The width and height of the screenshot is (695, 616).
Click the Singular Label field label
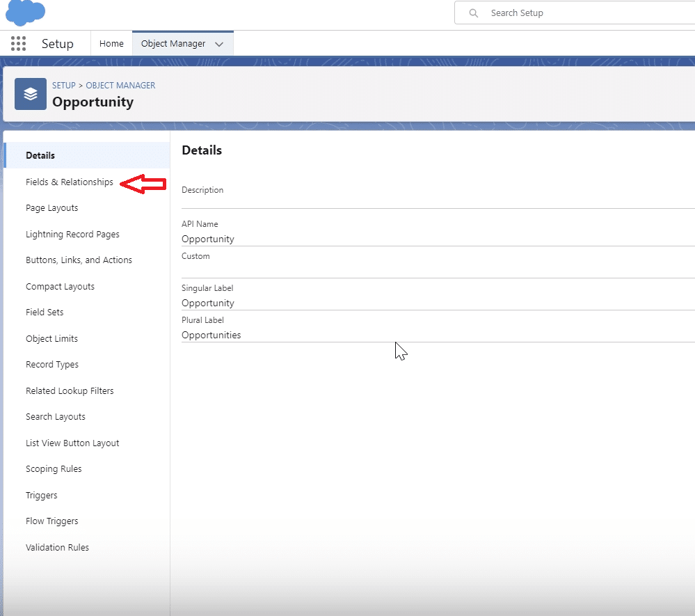[x=207, y=288]
